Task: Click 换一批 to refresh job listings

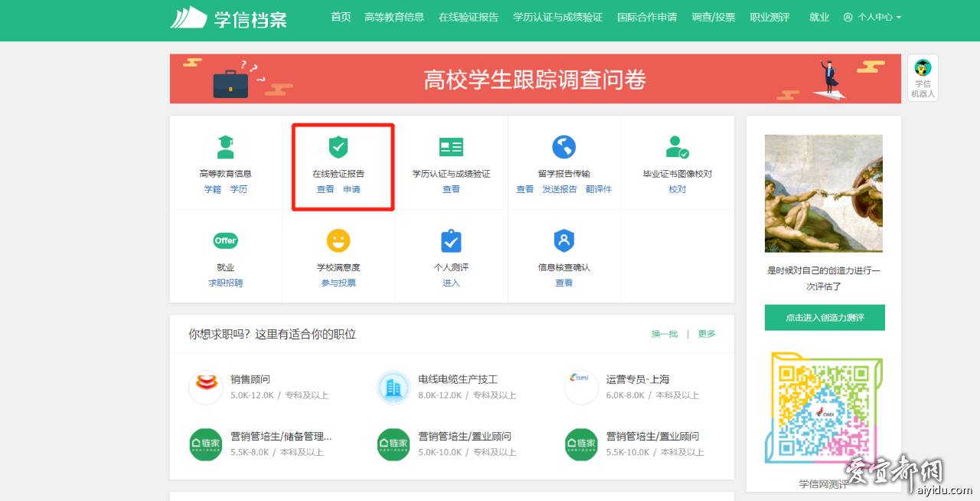Action: point(665,334)
